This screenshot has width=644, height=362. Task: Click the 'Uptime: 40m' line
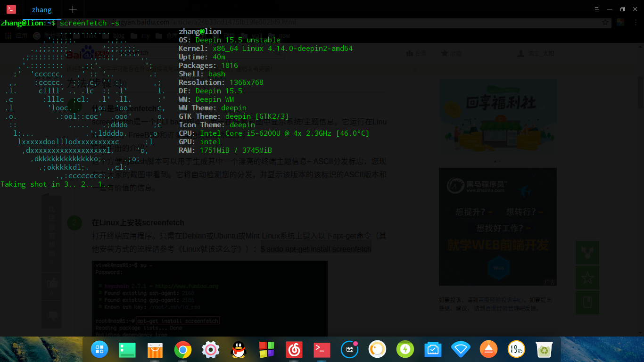202,57
